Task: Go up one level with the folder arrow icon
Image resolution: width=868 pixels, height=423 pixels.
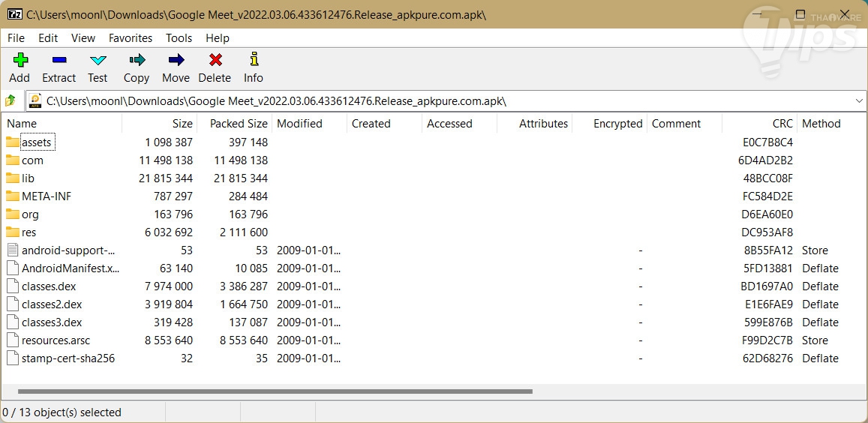Action: (x=11, y=100)
